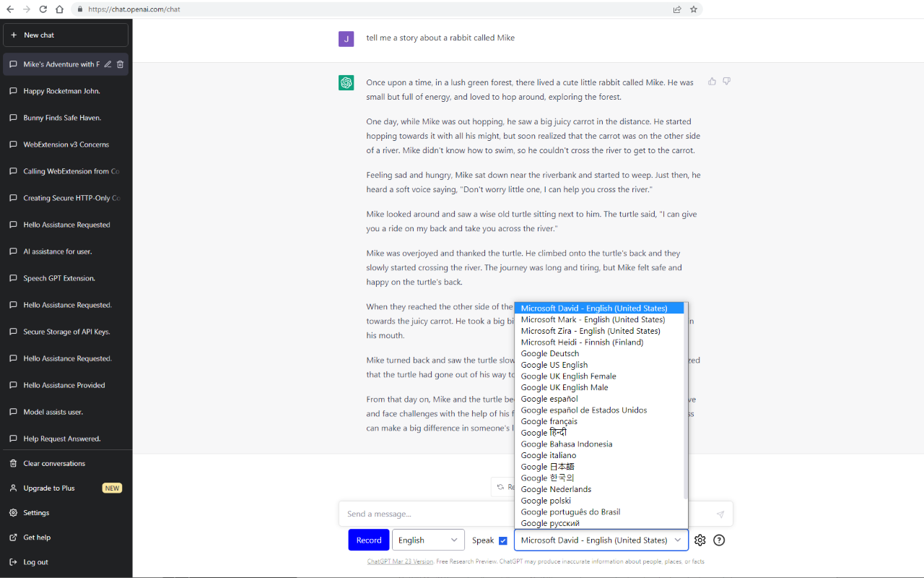This screenshot has height=578, width=924.
Task: Select Google Nederlands voice
Action: click(x=599, y=489)
